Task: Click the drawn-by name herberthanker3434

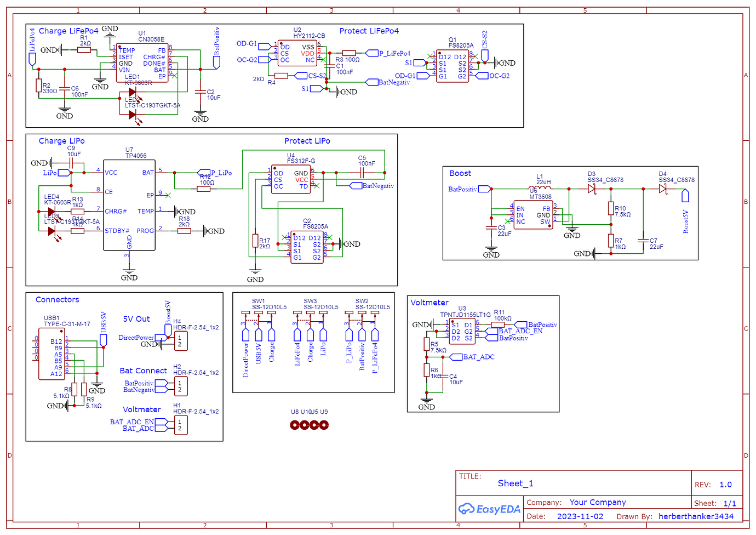Action: (x=697, y=516)
